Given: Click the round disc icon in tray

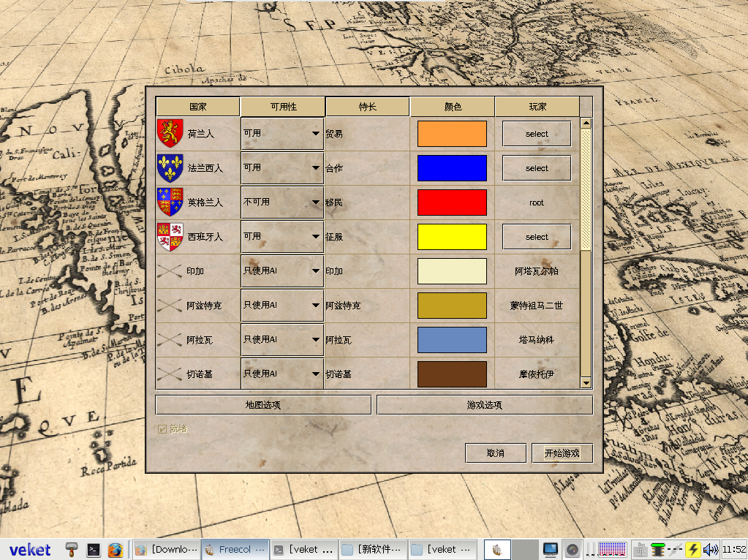Looking at the screenshot, I should (x=573, y=550).
